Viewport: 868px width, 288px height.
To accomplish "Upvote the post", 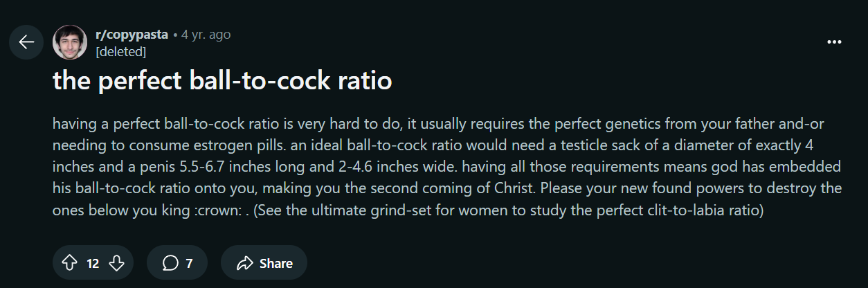I will click(69, 263).
